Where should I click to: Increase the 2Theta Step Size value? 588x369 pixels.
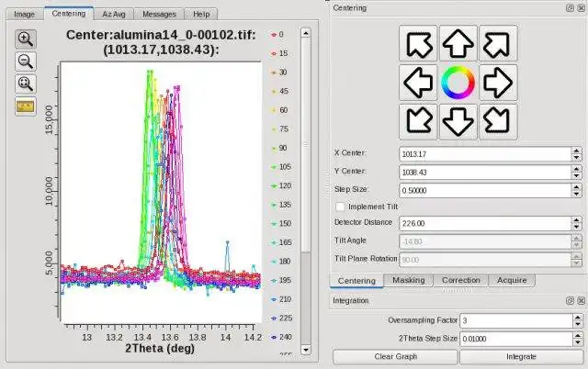[578, 335]
